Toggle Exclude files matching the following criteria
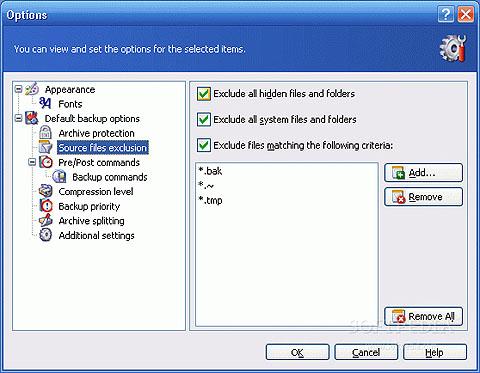The width and height of the screenshot is (480, 373). pos(204,145)
